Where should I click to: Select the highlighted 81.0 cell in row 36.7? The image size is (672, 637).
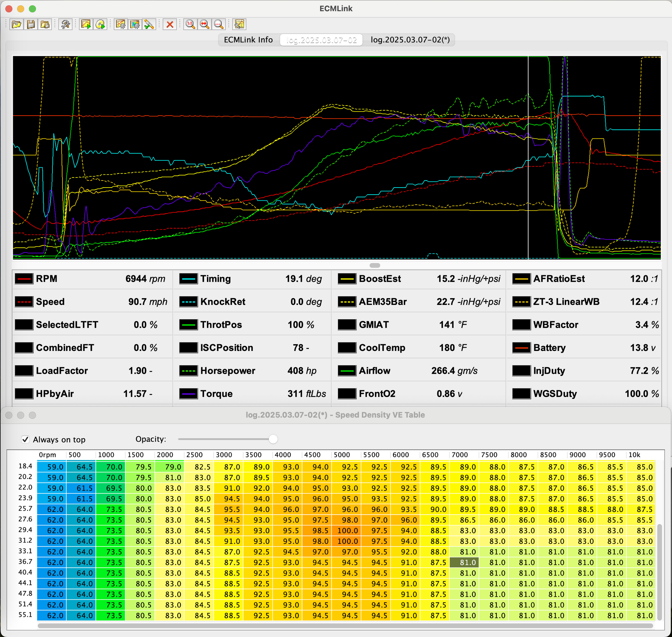click(x=464, y=562)
